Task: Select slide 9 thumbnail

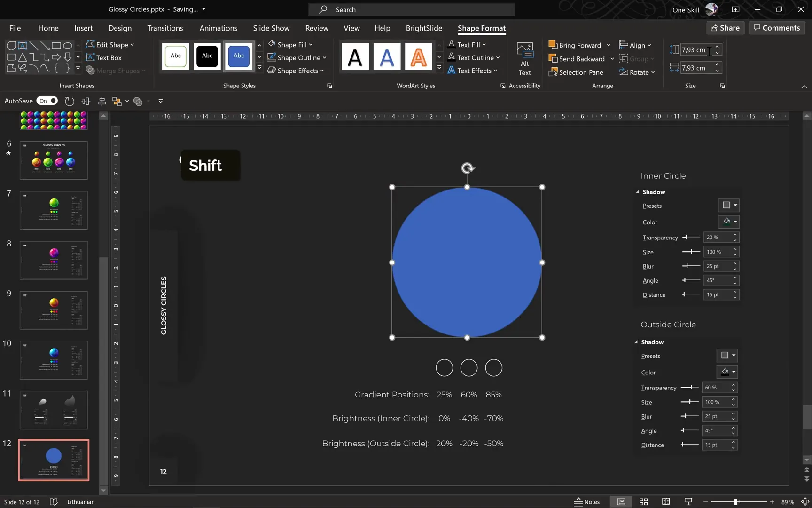Action: pyautogui.click(x=54, y=310)
